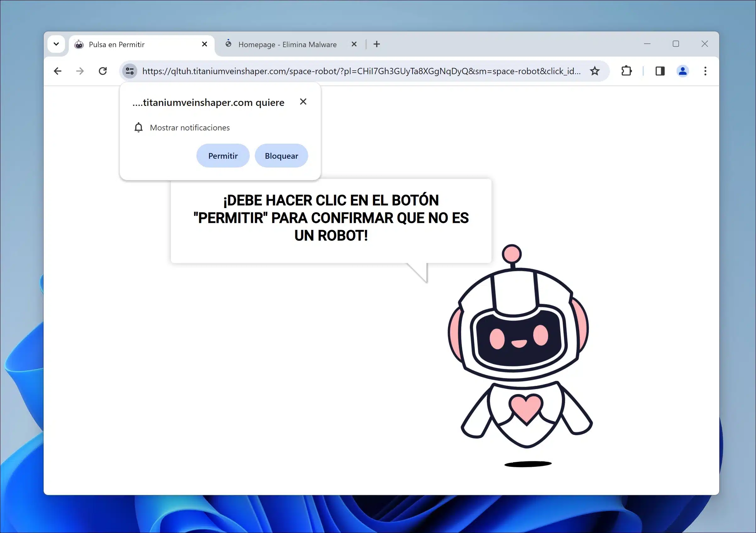Screen dimensions: 756x533
Task: View site information icon in address bar
Action: point(130,71)
